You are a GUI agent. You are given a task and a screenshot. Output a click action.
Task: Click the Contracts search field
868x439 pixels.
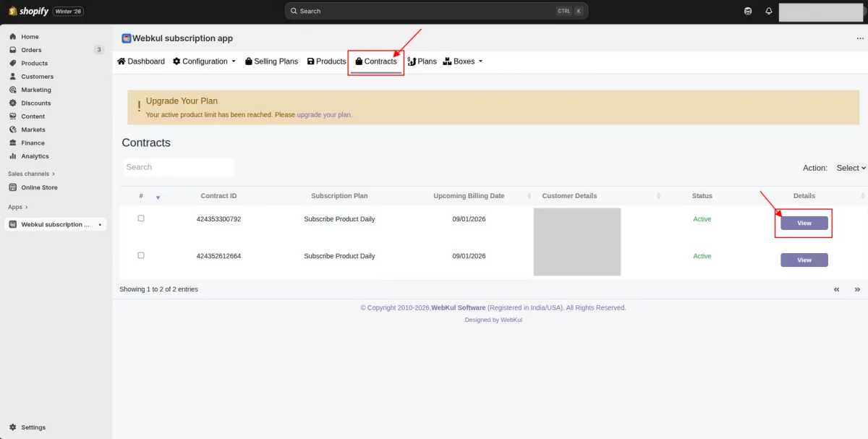[x=179, y=167]
